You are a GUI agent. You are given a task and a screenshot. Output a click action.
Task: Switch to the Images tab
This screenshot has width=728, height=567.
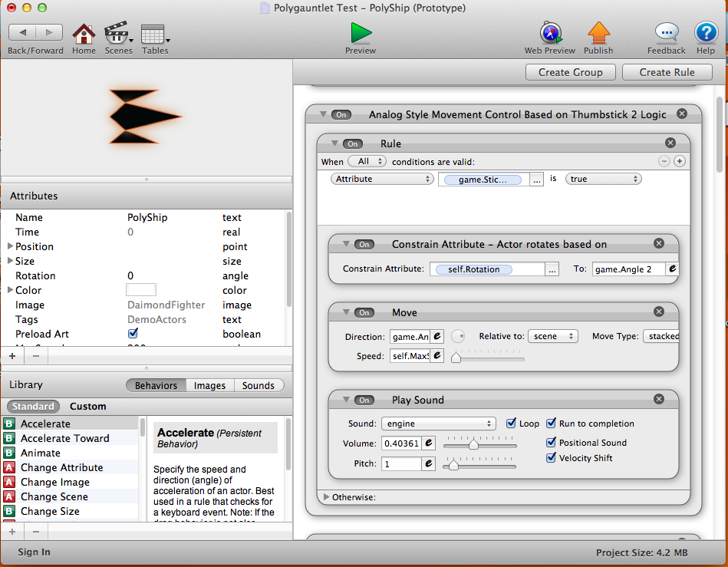pos(209,385)
